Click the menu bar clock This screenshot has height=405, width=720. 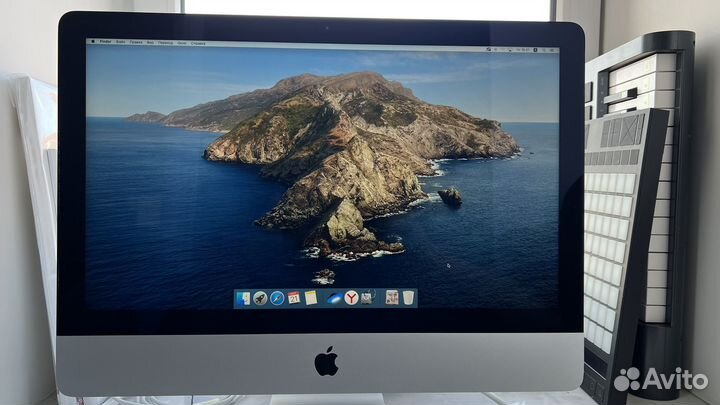pyautogui.click(x=523, y=50)
